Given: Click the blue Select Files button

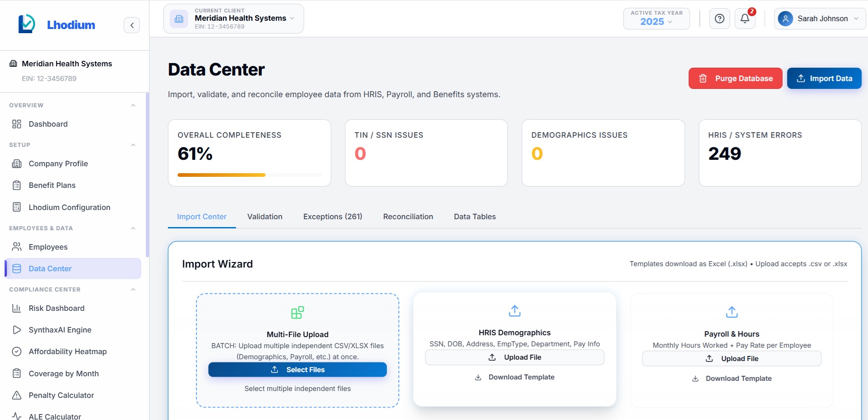Looking at the screenshot, I should click(298, 370).
